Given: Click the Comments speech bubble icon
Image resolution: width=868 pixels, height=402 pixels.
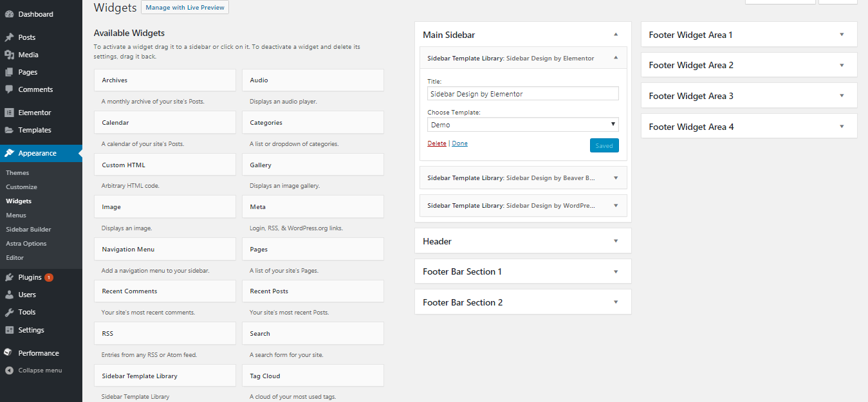Looking at the screenshot, I should (x=9, y=89).
